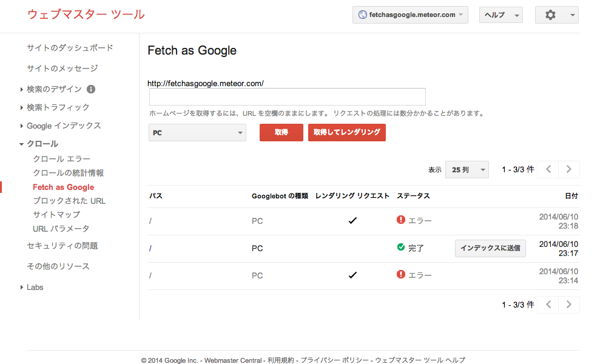The width and height of the screenshot is (603, 364).
Task: Click the http://fetchasgoogle.meteor.com/ label
Action: tap(206, 84)
